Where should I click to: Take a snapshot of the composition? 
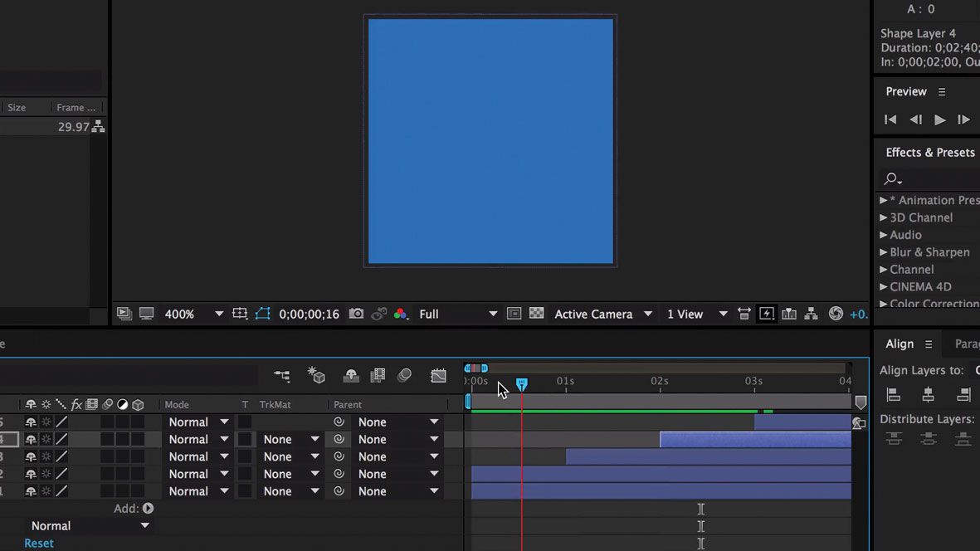(x=356, y=314)
